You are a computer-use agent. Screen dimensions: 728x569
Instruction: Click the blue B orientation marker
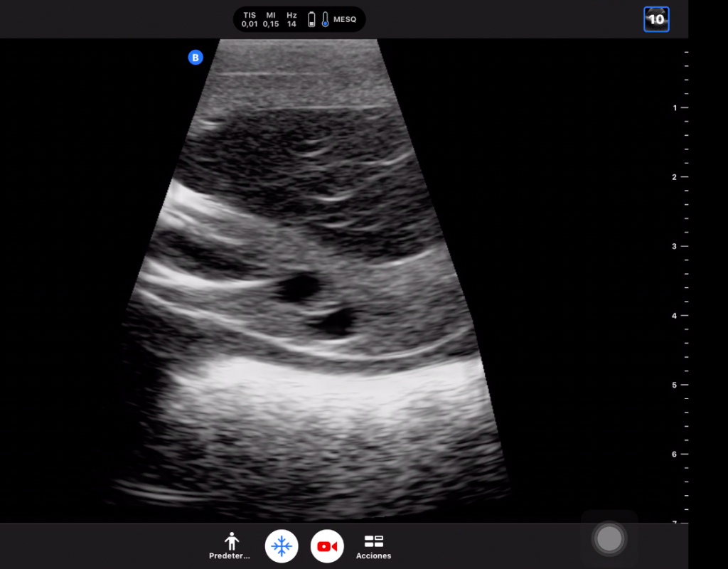tap(196, 58)
